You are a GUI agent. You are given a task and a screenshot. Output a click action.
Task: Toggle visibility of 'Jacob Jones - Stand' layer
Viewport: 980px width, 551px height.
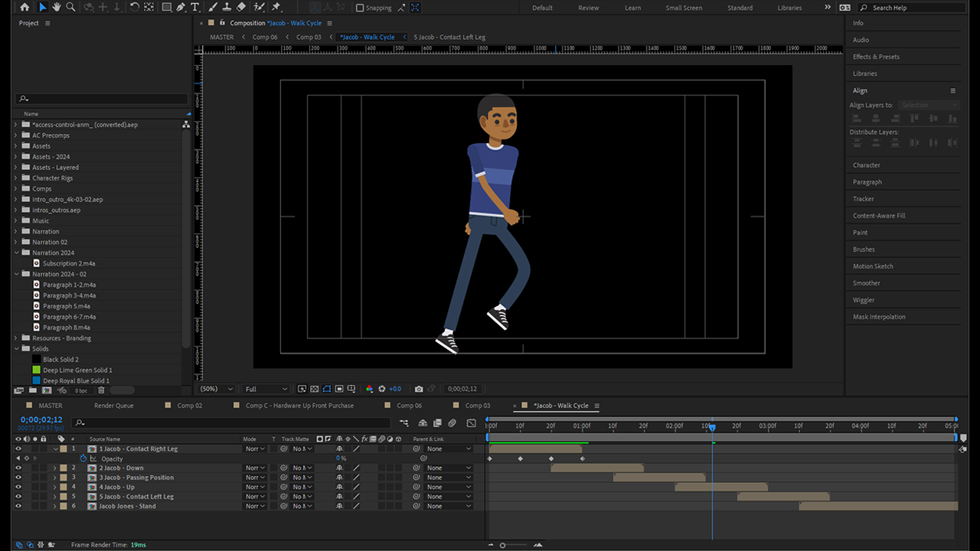(18, 506)
